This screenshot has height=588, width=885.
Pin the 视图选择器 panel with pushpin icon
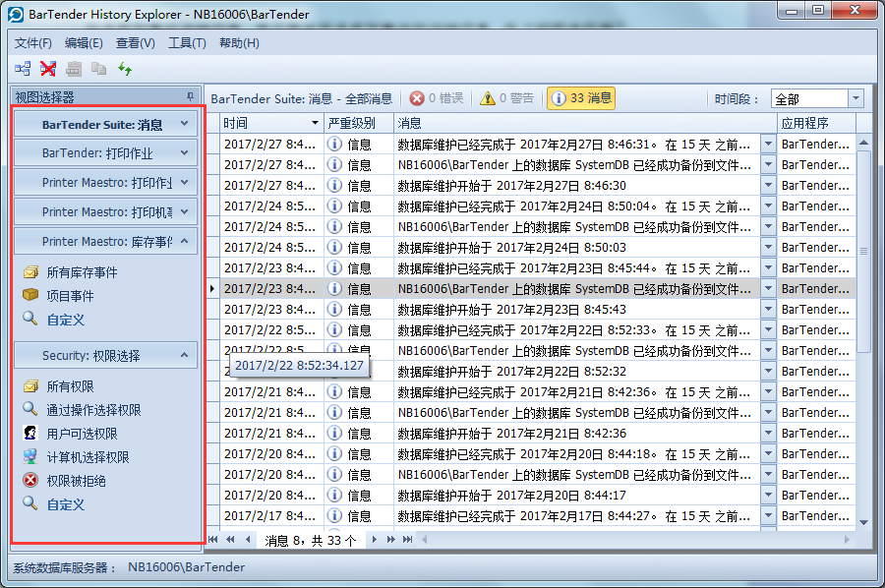(x=190, y=97)
